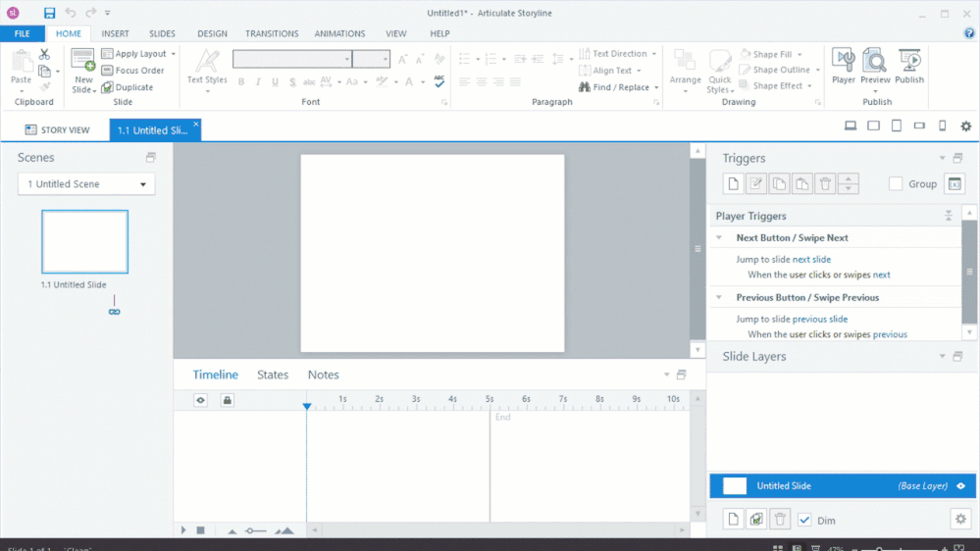980x551 pixels.
Task: Click the timeline zoom slider
Action: pos(255,530)
